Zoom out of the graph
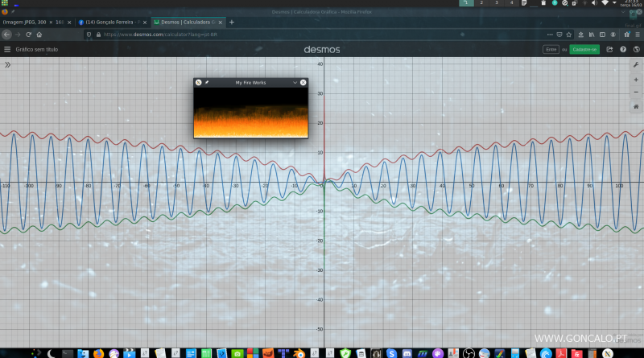Screen dimensions: 644x358 [636, 92]
